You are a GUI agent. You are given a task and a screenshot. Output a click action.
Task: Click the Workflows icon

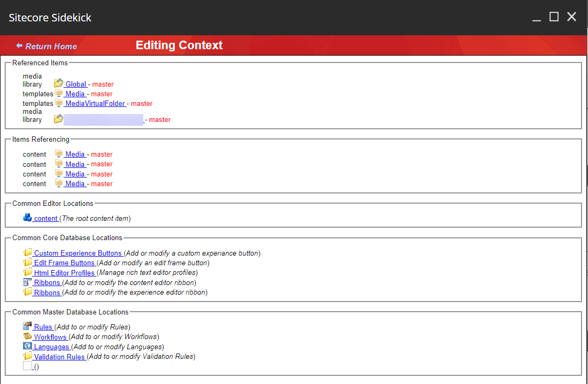(28, 336)
